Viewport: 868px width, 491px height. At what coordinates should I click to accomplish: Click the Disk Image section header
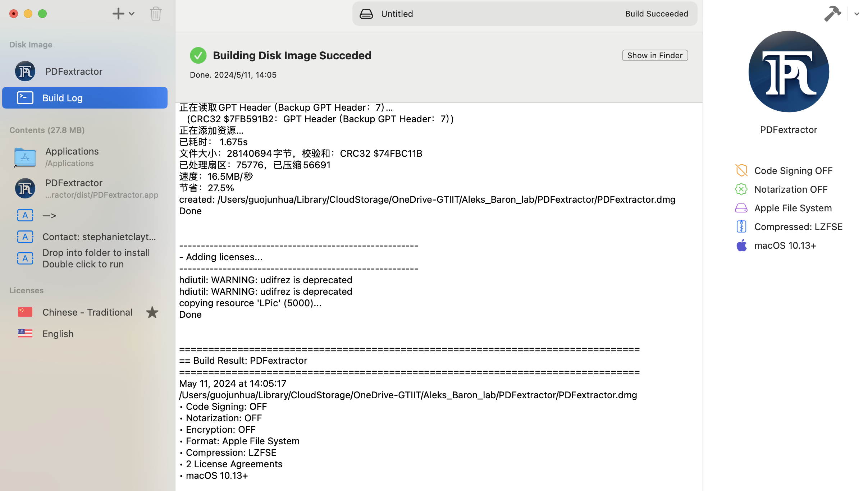click(31, 45)
